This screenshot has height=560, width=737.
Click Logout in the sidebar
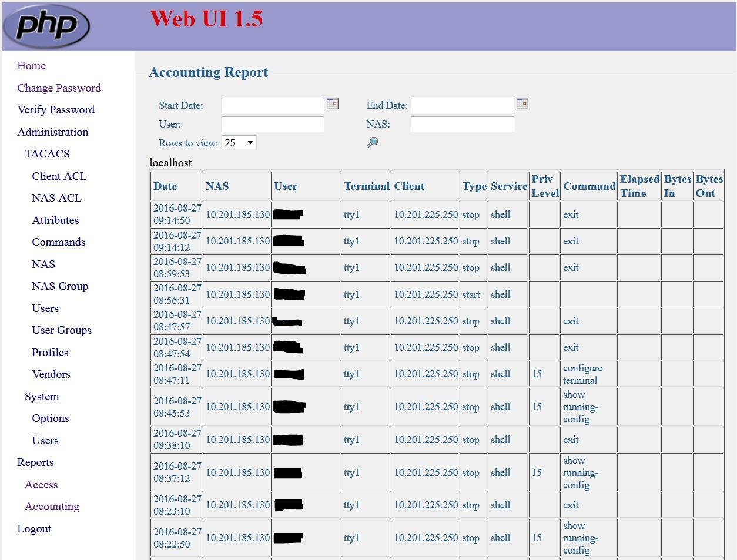(33, 528)
